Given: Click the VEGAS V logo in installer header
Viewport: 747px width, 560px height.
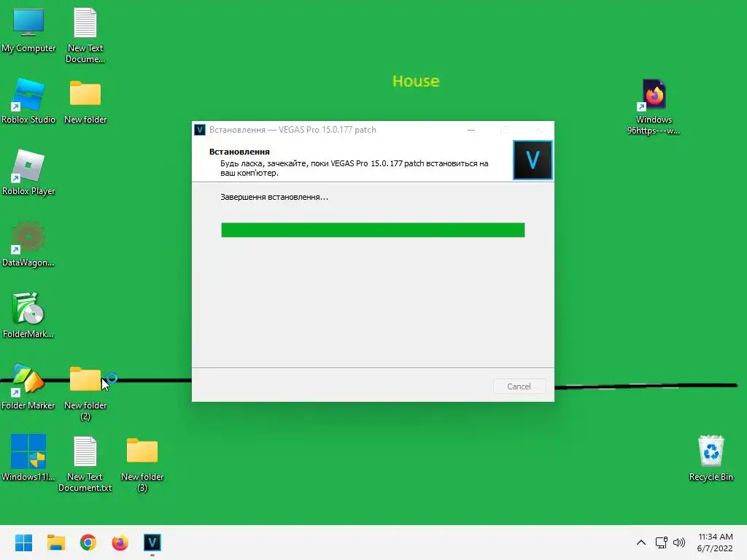Looking at the screenshot, I should (x=533, y=160).
